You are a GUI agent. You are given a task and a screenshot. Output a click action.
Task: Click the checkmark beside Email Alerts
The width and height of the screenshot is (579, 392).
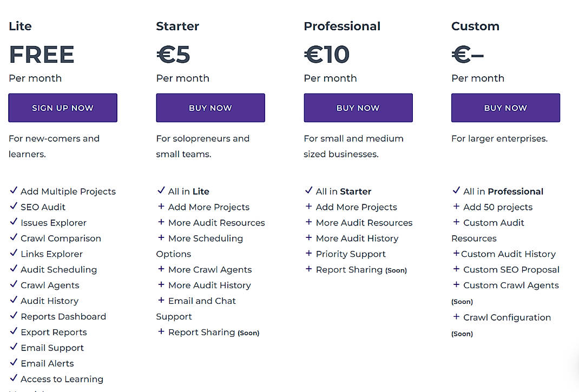click(x=13, y=363)
